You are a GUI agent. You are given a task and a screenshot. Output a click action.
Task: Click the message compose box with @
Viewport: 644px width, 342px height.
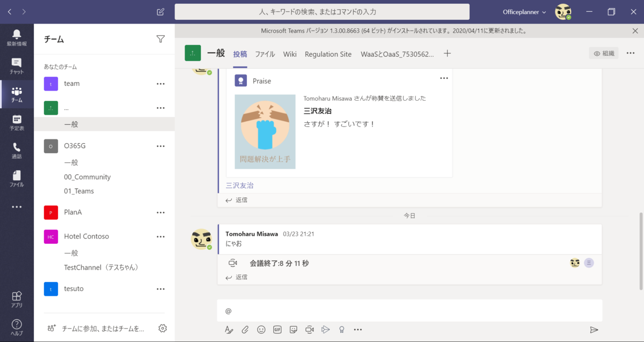410,310
